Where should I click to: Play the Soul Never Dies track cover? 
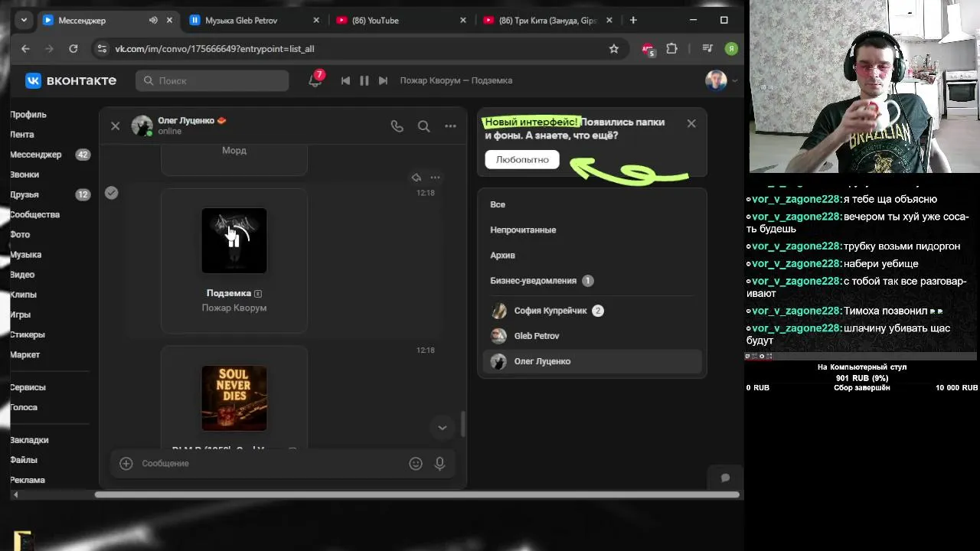pyautogui.click(x=234, y=398)
